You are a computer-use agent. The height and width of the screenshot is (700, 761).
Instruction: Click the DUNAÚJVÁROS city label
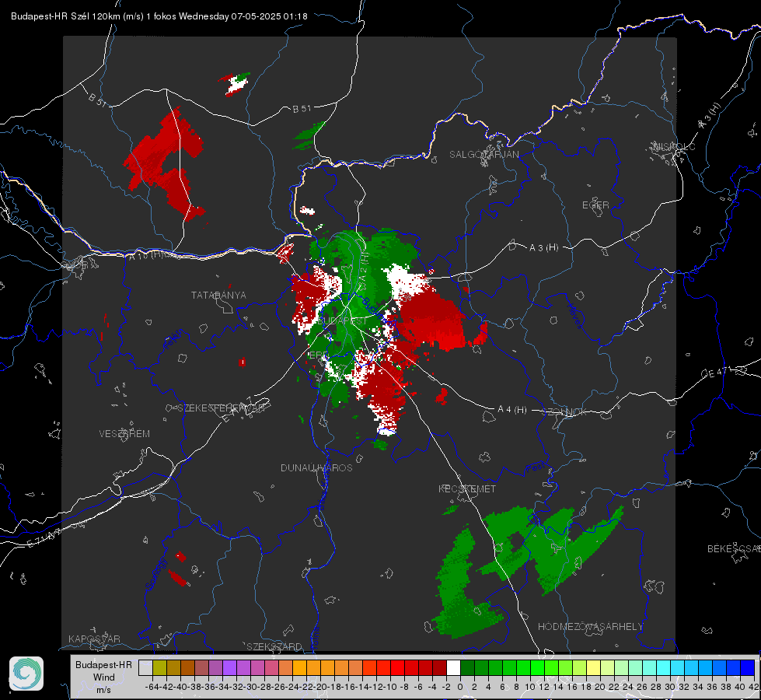point(316,467)
